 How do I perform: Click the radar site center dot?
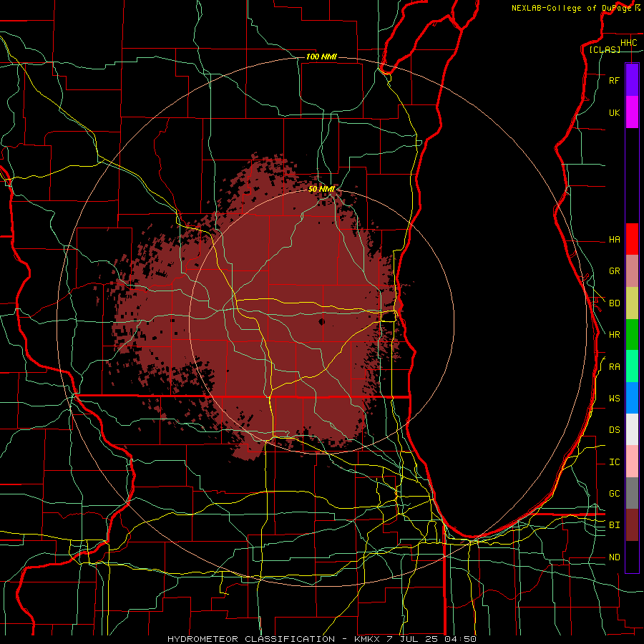[x=321, y=321]
